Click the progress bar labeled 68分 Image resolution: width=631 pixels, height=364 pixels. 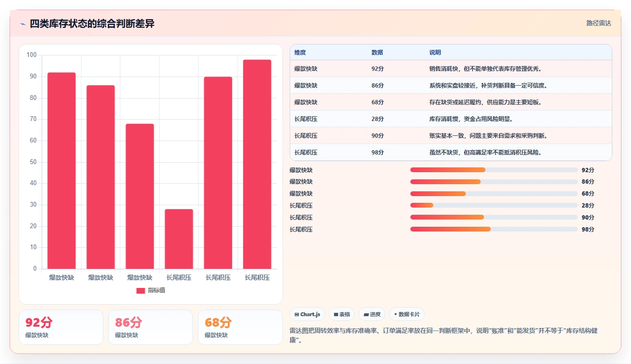point(494,194)
